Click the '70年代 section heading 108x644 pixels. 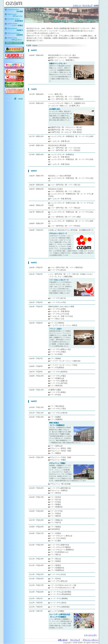[x=33, y=89]
